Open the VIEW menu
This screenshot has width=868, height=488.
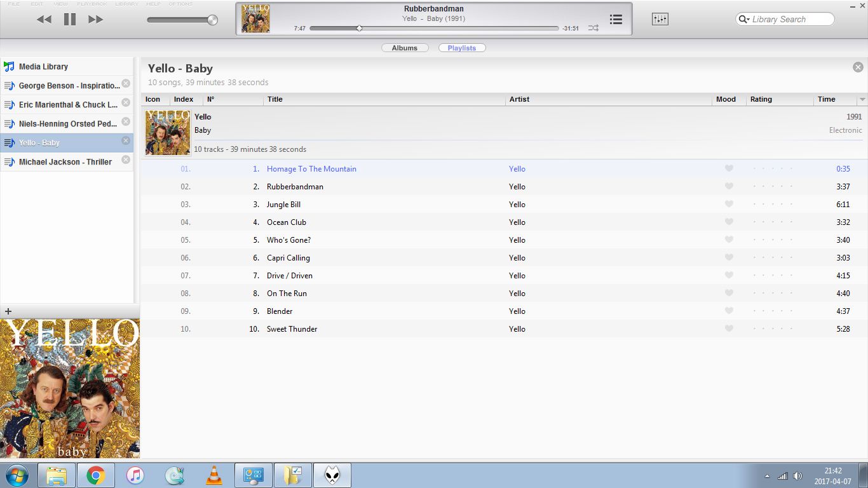pos(60,4)
